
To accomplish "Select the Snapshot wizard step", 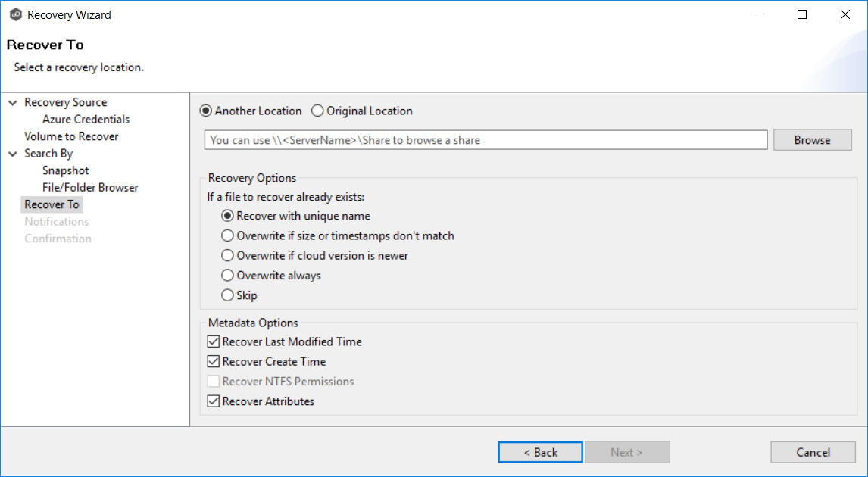I will 65,170.
